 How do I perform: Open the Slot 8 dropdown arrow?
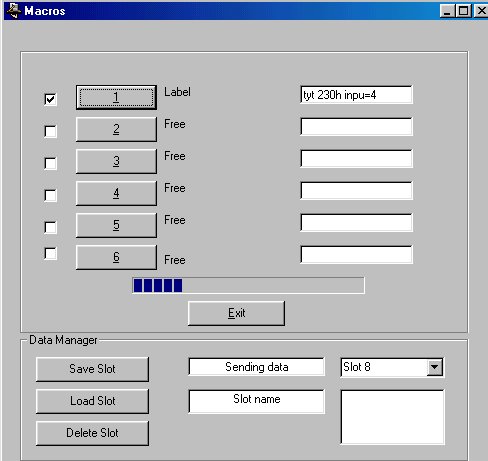(435, 367)
